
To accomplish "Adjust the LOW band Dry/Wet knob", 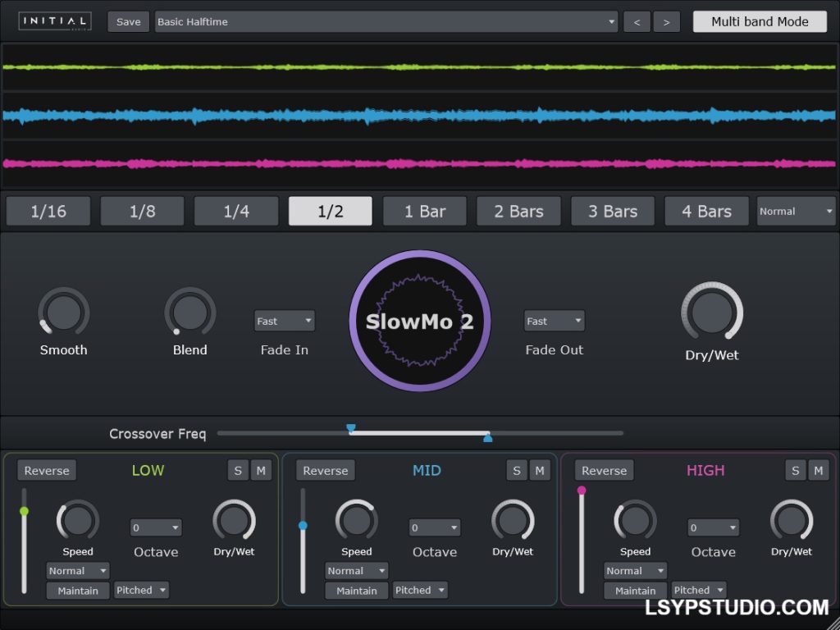I will [x=234, y=519].
